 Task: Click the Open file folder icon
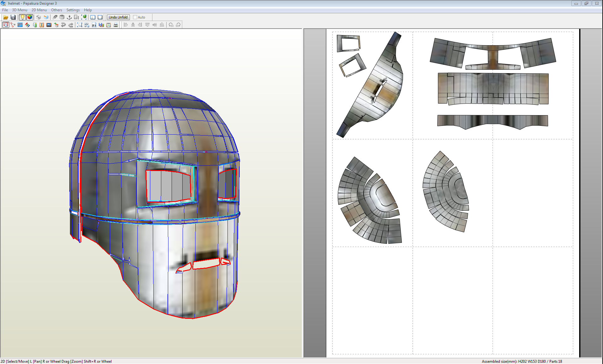tap(6, 17)
